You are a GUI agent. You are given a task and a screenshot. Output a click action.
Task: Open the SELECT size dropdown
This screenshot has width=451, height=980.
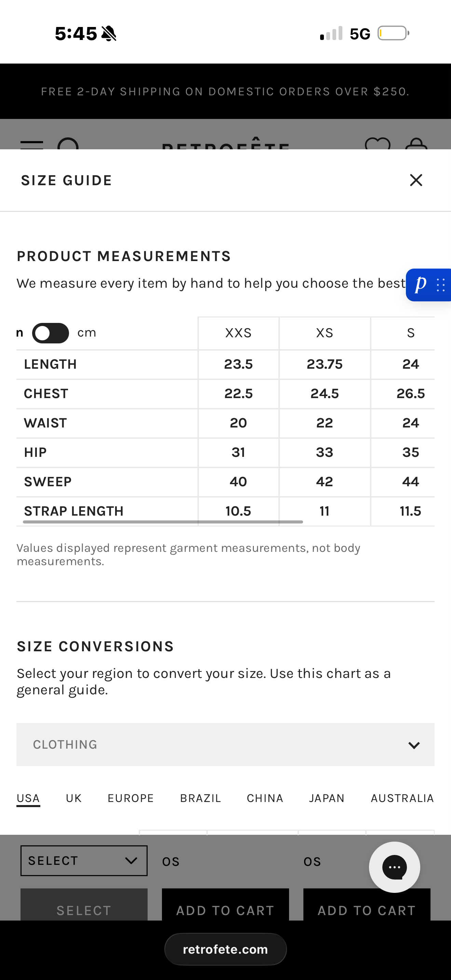point(84,860)
